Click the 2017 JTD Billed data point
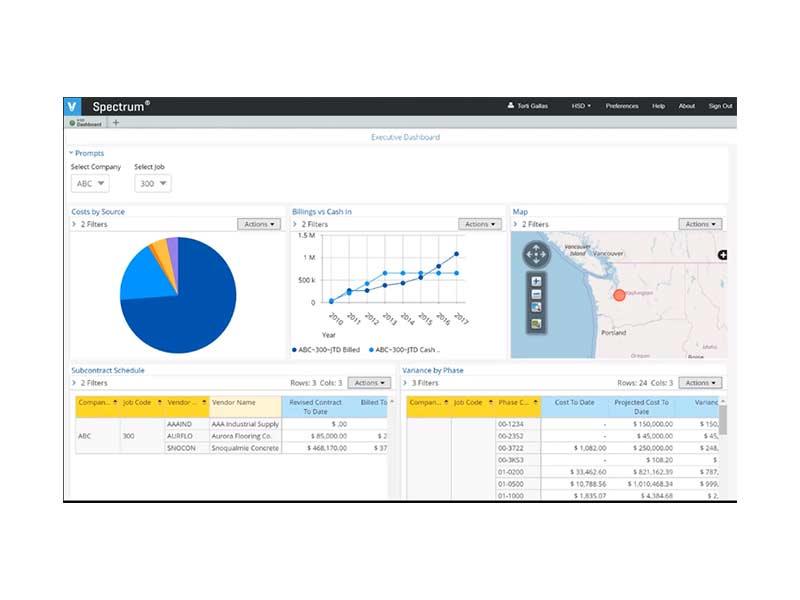This screenshot has width=800, height=600. pyautogui.click(x=456, y=254)
